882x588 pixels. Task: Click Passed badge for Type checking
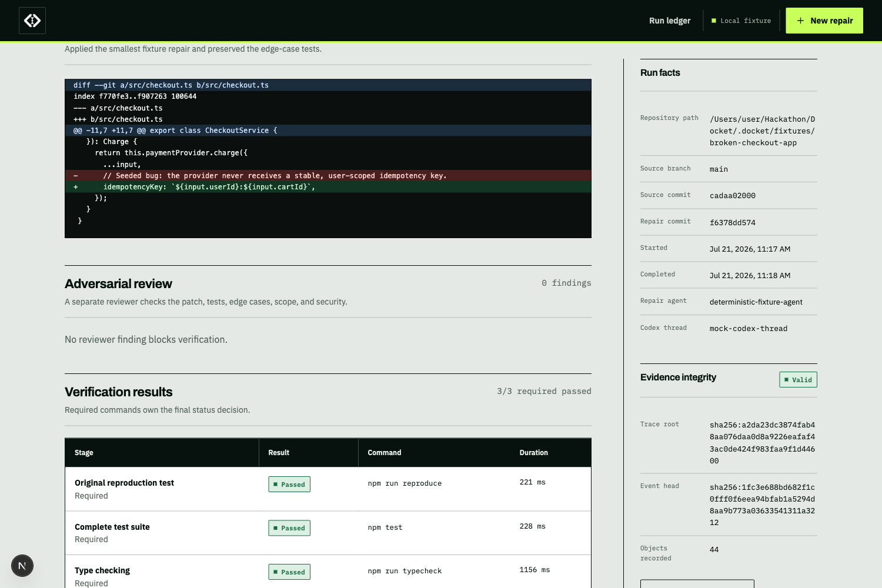coord(289,572)
